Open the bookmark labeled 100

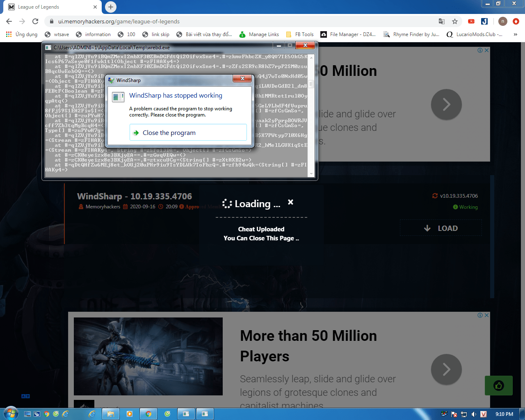pyautogui.click(x=126, y=34)
